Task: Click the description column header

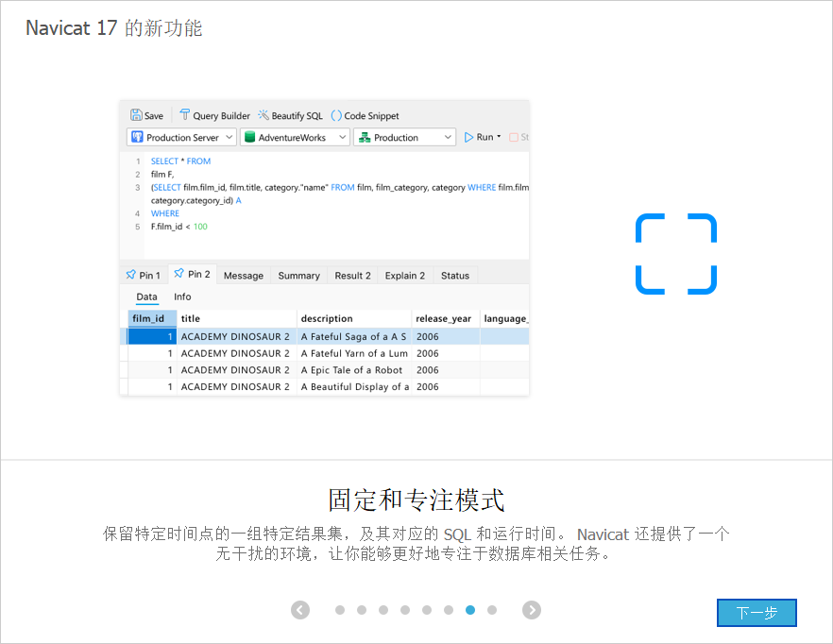Action: pyautogui.click(x=354, y=318)
